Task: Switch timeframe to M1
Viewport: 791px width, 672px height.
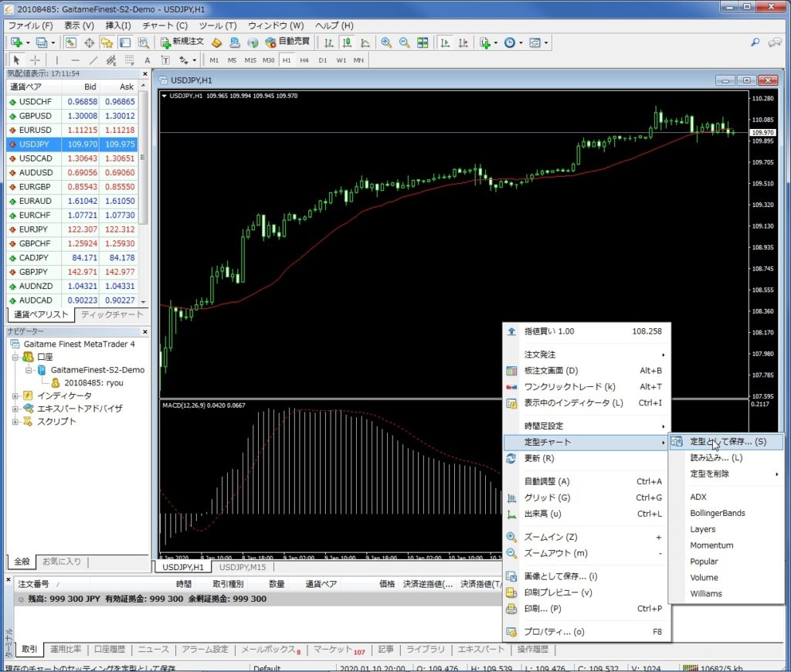Action: coord(214,60)
